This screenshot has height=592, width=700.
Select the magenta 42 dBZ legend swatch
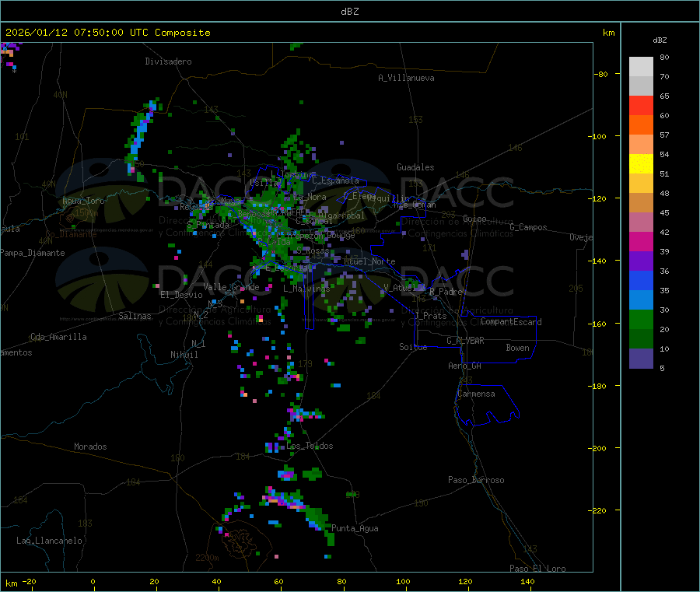coord(641,241)
